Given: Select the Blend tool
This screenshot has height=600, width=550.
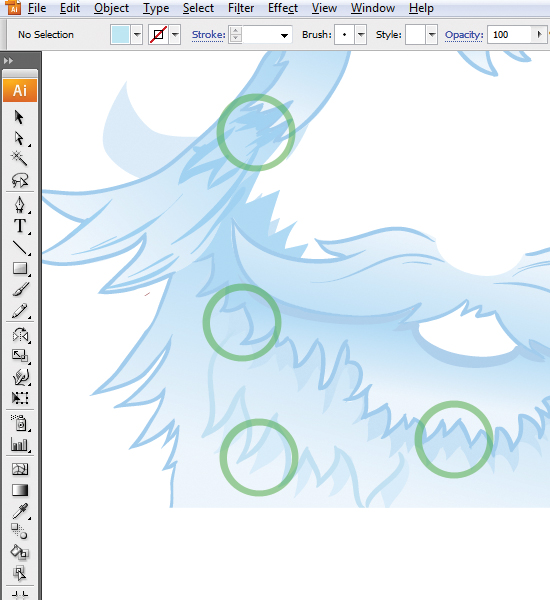Looking at the screenshot, I should (19, 532).
